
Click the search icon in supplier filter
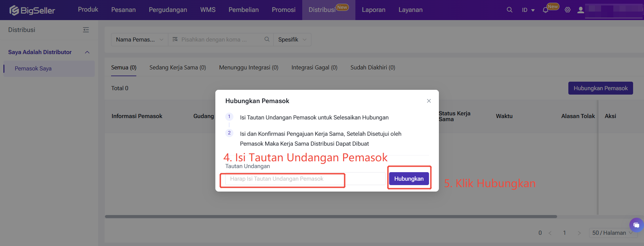click(x=267, y=39)
